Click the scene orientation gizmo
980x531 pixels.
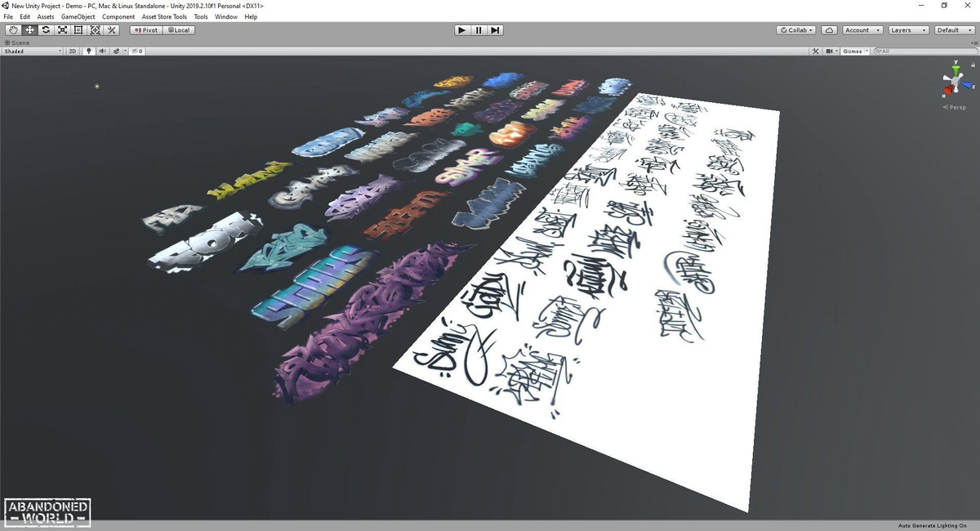click(x=955, y=80)
